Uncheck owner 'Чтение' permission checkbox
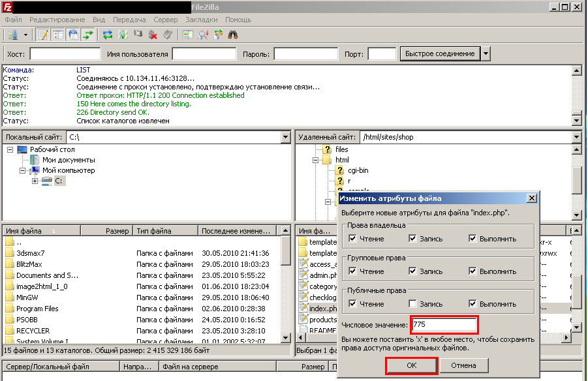 click(x=352, y=239)
